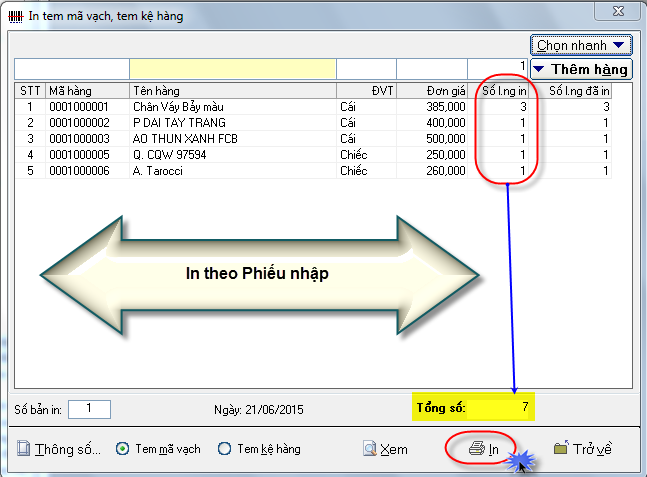The image size is (647, 477).
Task: Select the Tem kệ hàng radio option
Action: point(224,450)
